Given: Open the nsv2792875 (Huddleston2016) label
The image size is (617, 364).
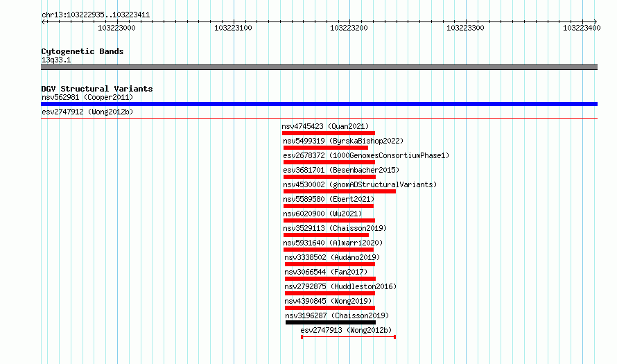Looking at the screenshot, I should click(340, 286).
